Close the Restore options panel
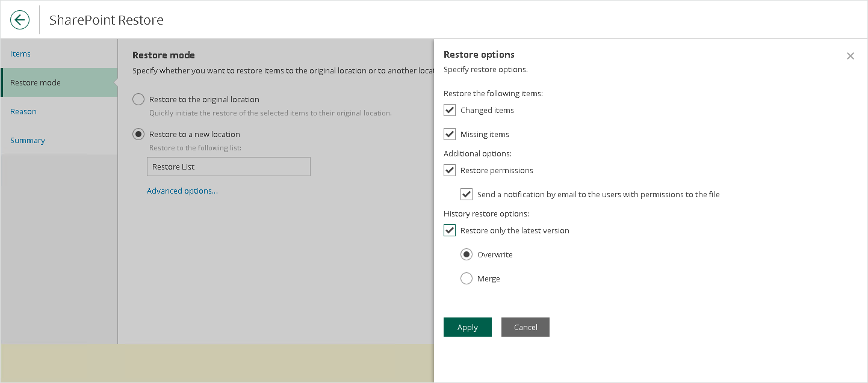The height and width of the screenshot is (383, 868). point(850,56)
